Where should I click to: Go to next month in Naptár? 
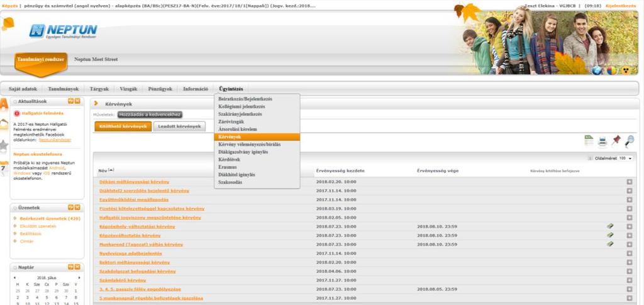click(x=79, y=278)
